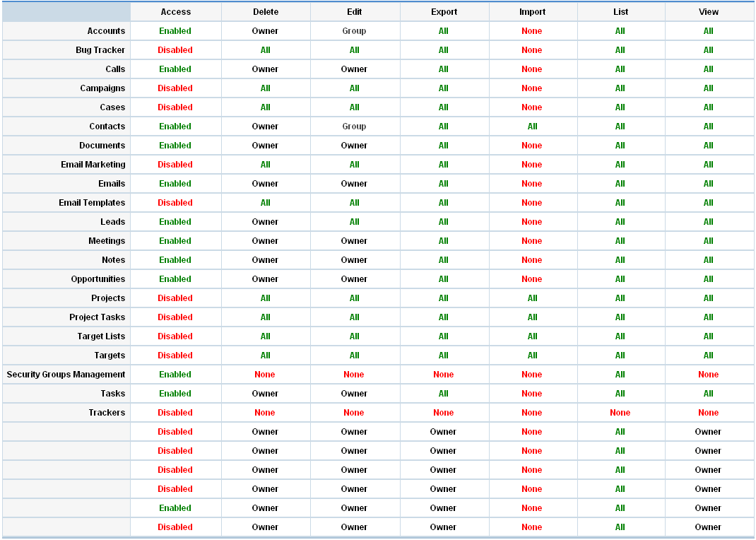This screenshot has width=756, height=540.
Task: Click Opportunities View 'All' cell
Action: click(708, 279)
